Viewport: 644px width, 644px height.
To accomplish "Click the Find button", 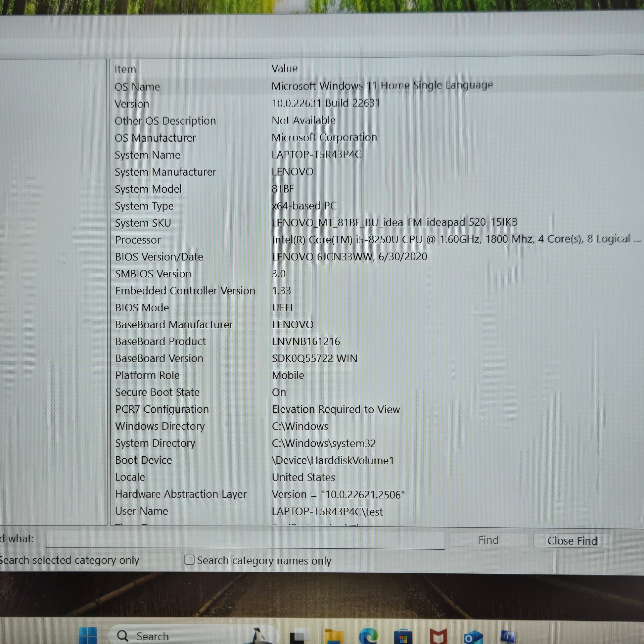I will pos(488,540).
